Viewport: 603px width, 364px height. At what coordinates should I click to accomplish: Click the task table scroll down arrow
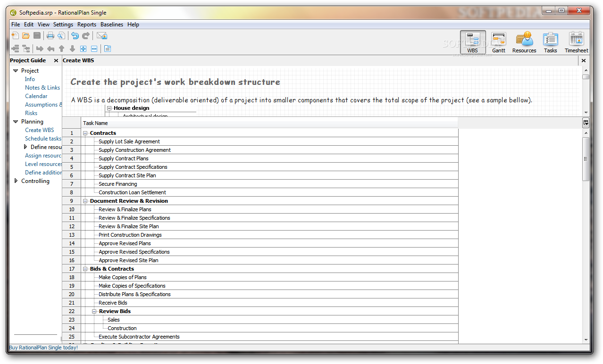tap(586, 339)
